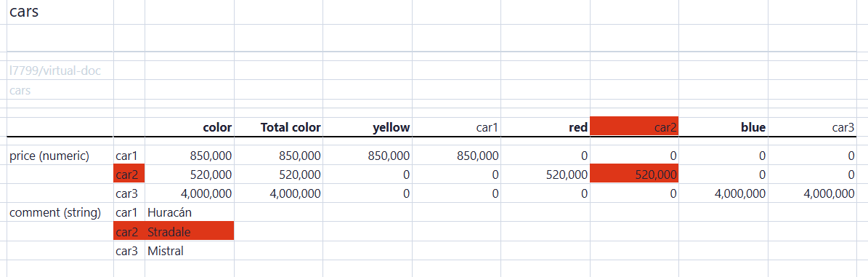Select the car1 column header after yellow

click(456, 127)
